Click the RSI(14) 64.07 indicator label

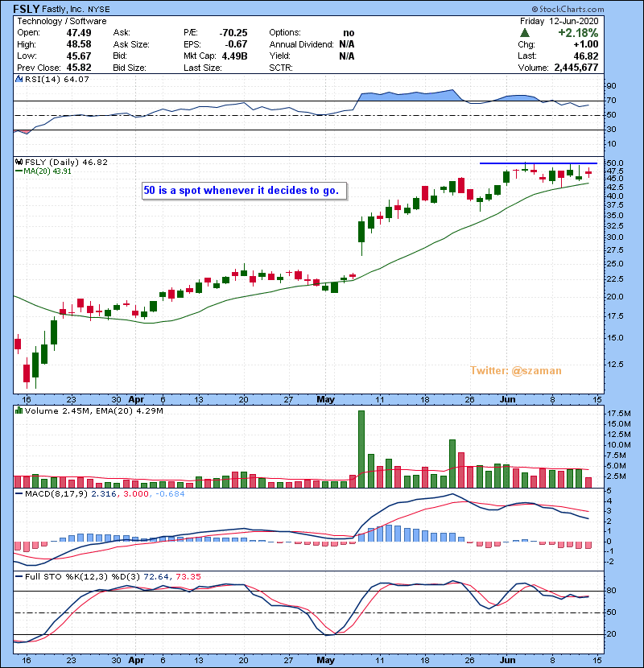(57, 79)
